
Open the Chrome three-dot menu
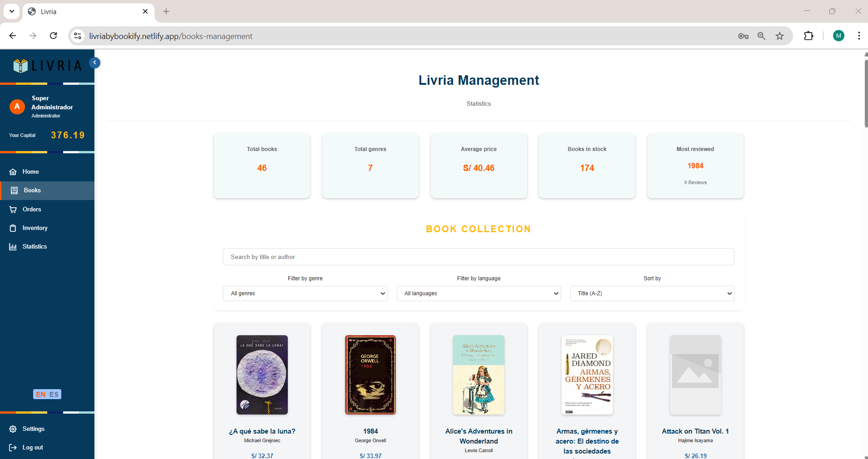859,36
